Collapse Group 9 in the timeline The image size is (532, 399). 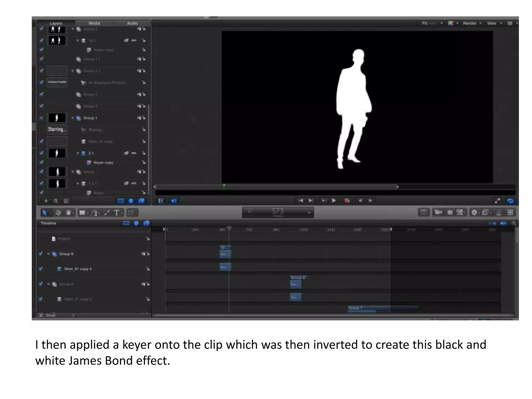click(49, 254)
